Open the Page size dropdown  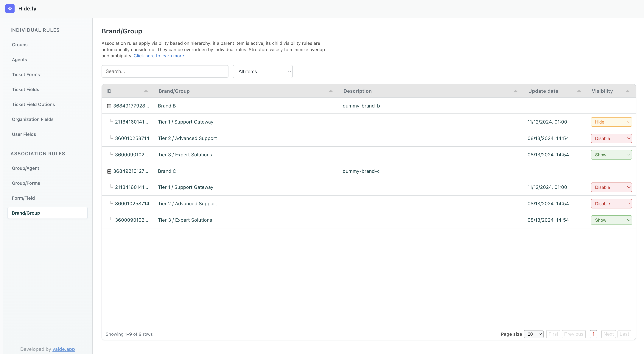pos(533,334)
